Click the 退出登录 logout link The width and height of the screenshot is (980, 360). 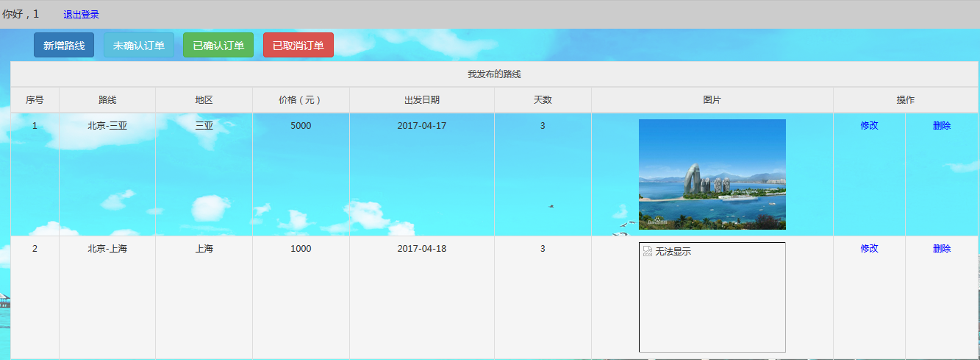(81, 15)
